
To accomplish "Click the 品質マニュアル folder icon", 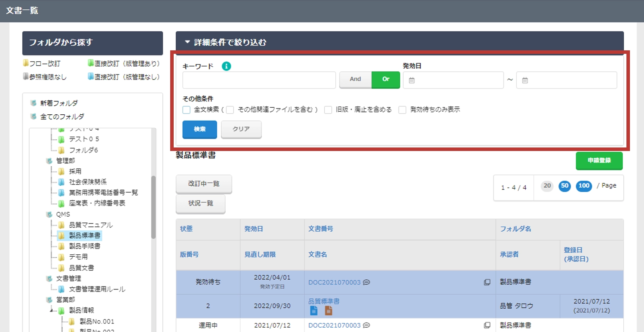I will pyautogui.click(x=62, y=225).
